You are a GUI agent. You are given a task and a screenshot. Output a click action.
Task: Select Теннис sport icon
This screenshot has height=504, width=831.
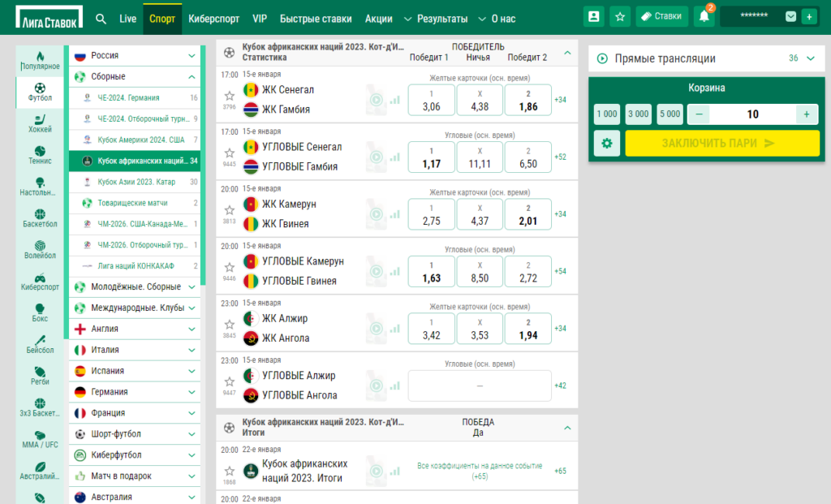[40, 155]
